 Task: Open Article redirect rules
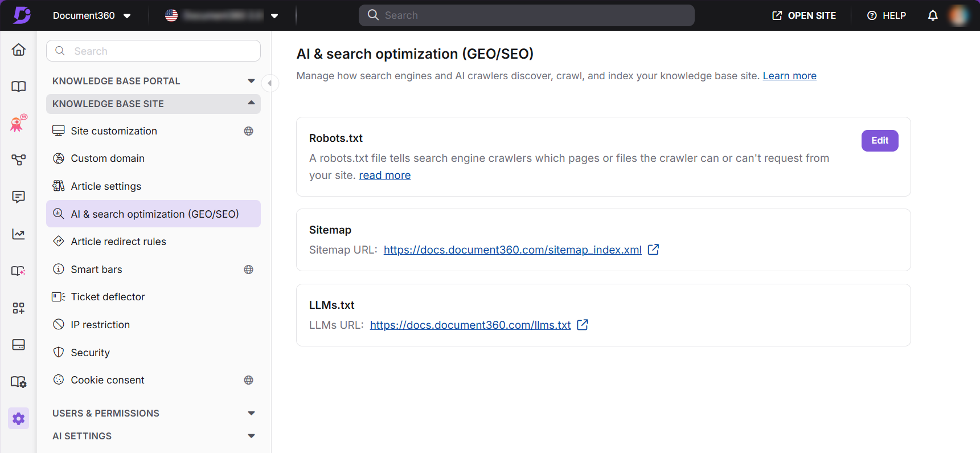(153, 242)
